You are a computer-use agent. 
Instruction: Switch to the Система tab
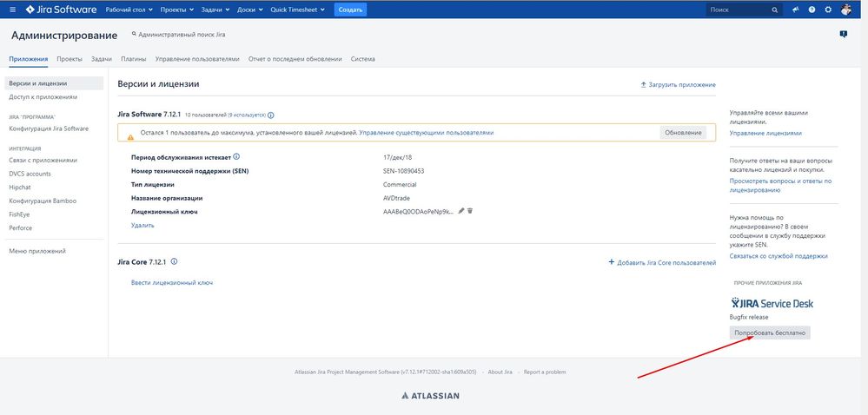click(362, 59)
